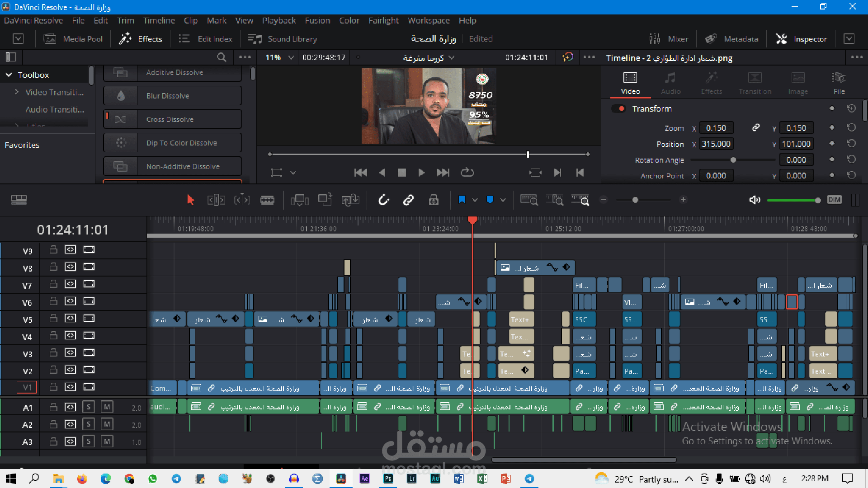868x488 pixels.
Task: Expand Video Transitions category
Action: (17, 92)
